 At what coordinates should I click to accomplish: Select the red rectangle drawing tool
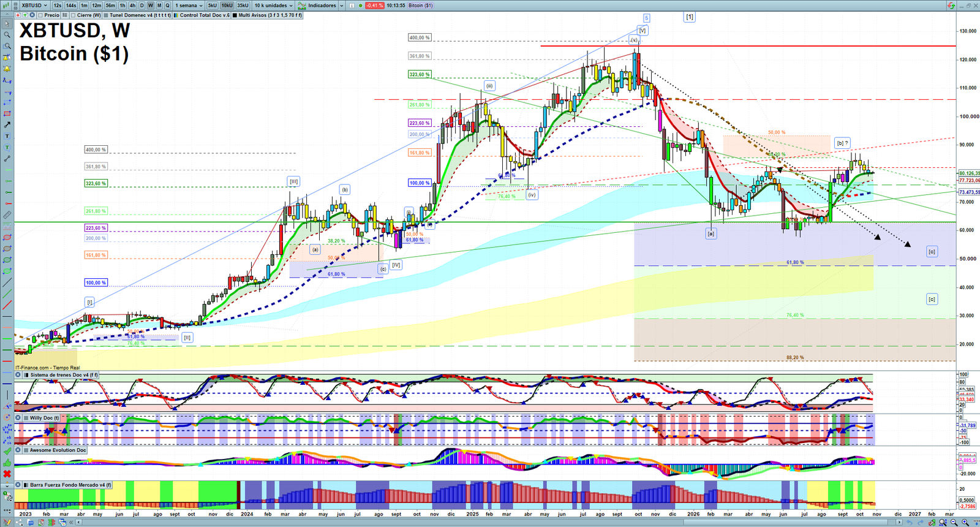(x=7, y=113)
